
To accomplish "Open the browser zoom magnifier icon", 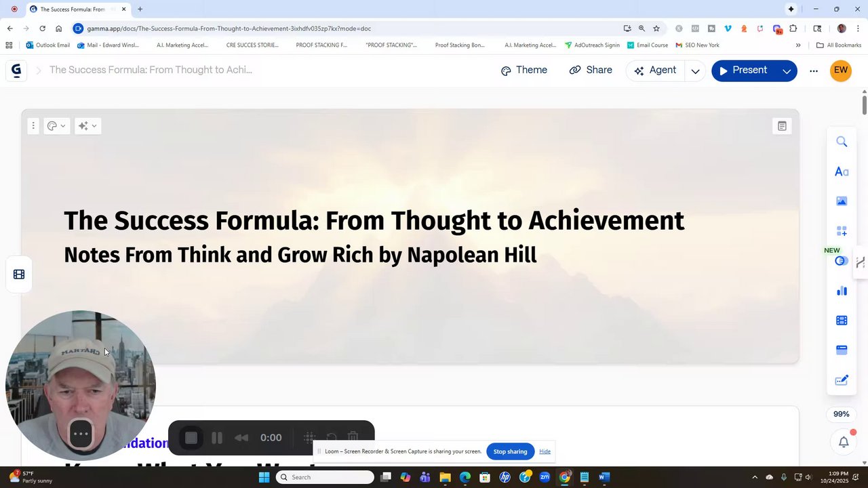I will pyautogui.click(x=642, y=28).
